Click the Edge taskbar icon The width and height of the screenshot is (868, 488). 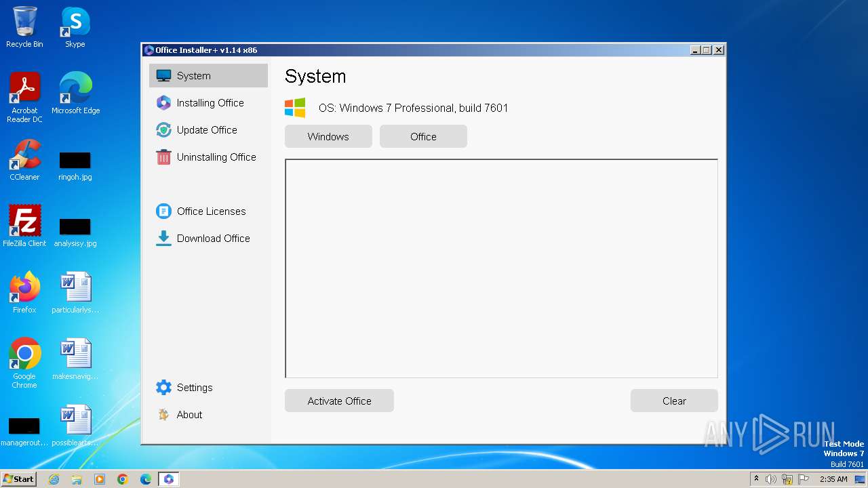click(x=146, y=479)
